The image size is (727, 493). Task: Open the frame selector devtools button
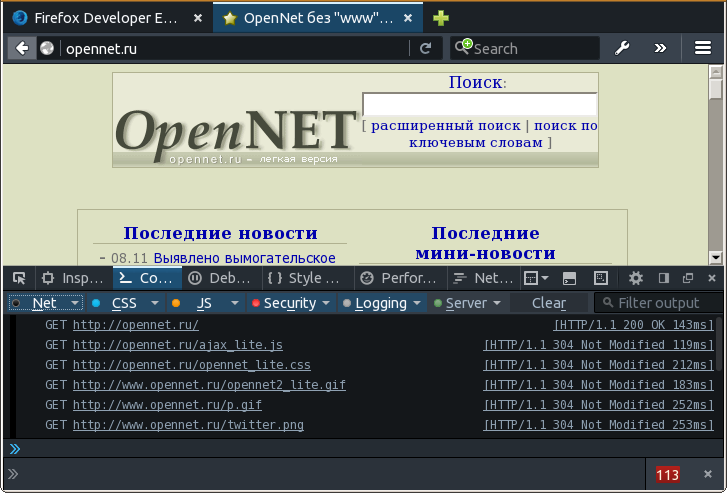point(536,278)
